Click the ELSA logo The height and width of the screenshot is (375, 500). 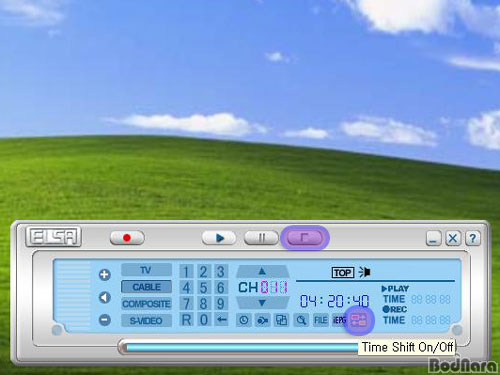click(54, 237)
